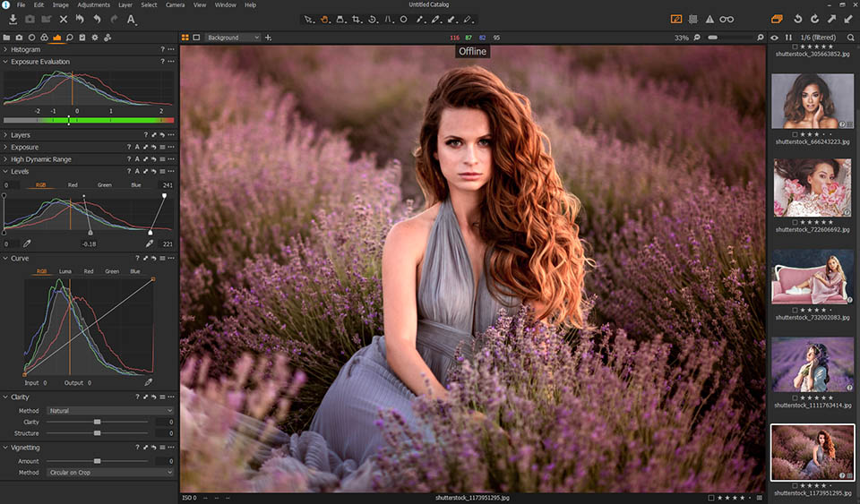Click the viewer zoom slider handle
860x504 pixels.
click(x=712, y=38)
